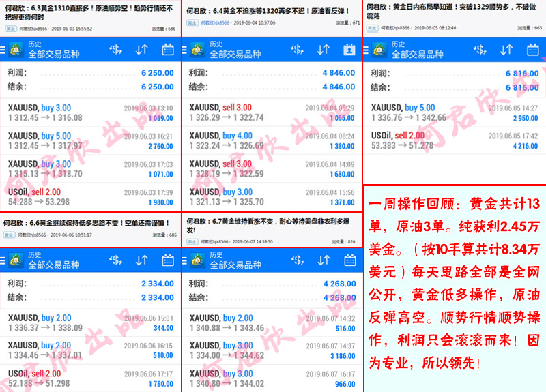Select XAUUSD buy 3.00 trade with 1 071.00 profit
Screen dimensions: 546x392
[x=91, y=169]
